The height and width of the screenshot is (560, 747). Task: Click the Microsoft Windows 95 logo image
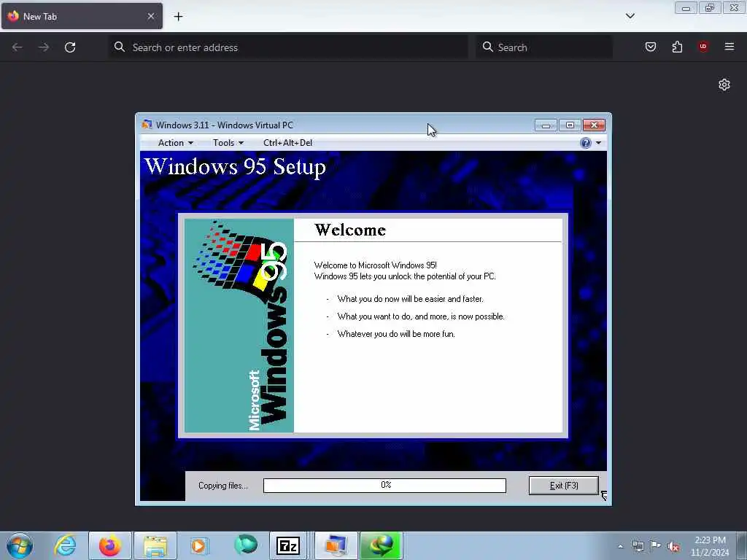[x=239, y=325]
